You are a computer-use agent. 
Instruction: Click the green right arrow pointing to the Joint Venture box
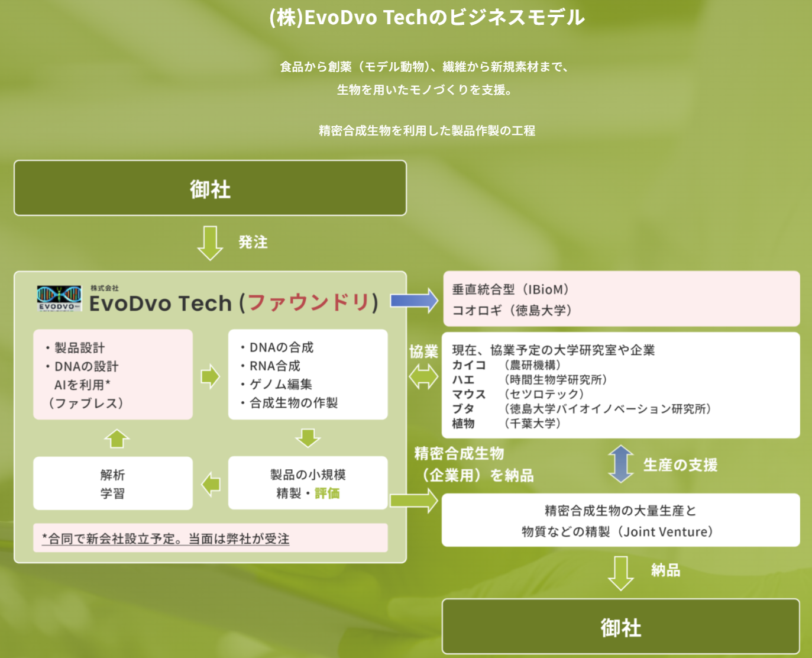pyautogui.click(x=413, y=501)
